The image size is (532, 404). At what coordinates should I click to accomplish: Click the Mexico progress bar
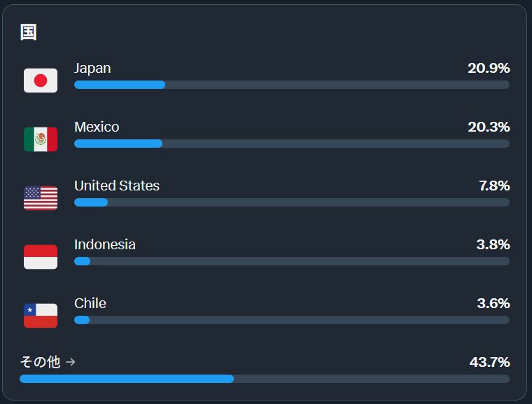291,144
